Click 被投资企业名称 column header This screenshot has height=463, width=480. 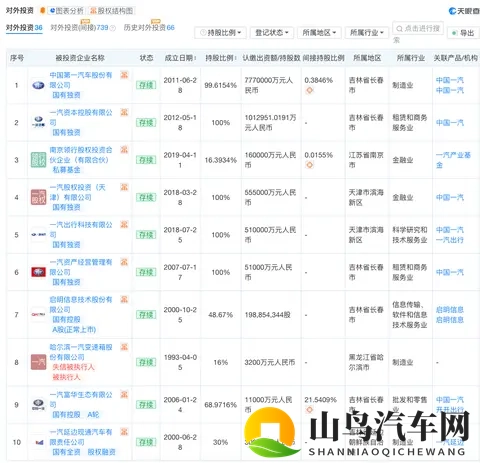[x=80, y=58]
